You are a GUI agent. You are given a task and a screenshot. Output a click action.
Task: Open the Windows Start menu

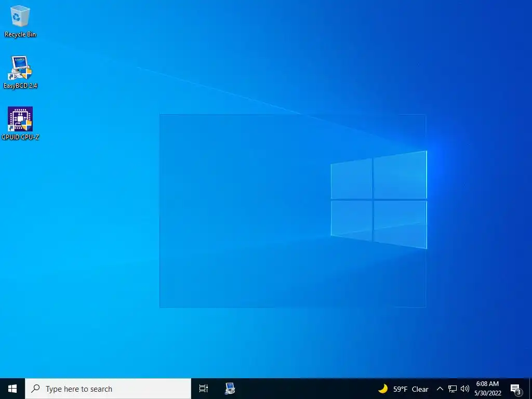pyautogui.click(x=12, y=389)
